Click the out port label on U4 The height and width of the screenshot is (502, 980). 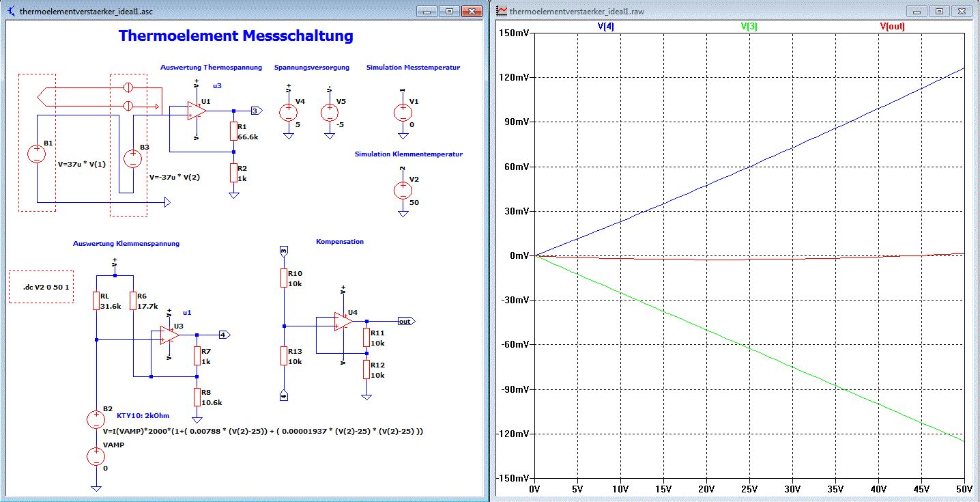[x=405, y=321]
